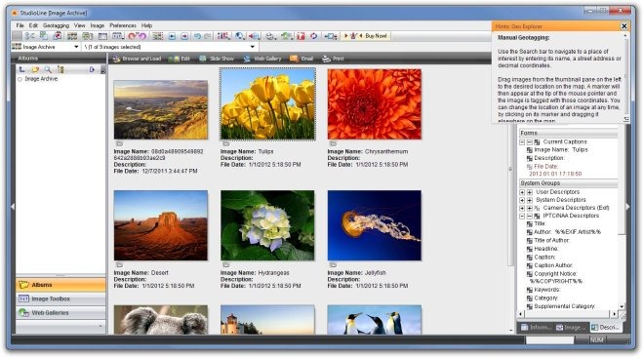The width and height of the screenshot is (644, 358).
Task: Select the Image Archive tree node
Action: pyautogui.click(x=41, y=79)
